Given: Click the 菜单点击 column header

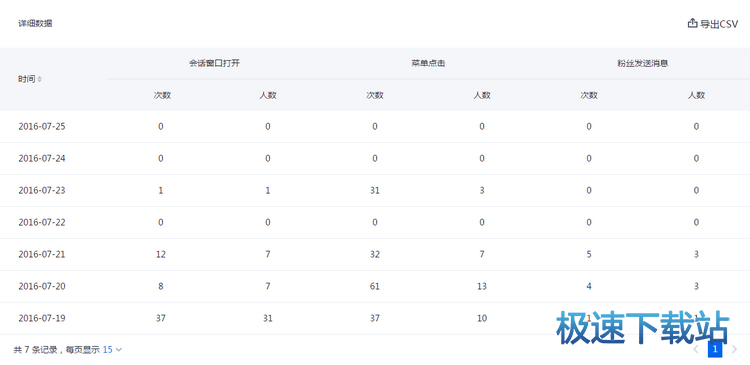Looking at the screenshot, I should pos(428,63).
